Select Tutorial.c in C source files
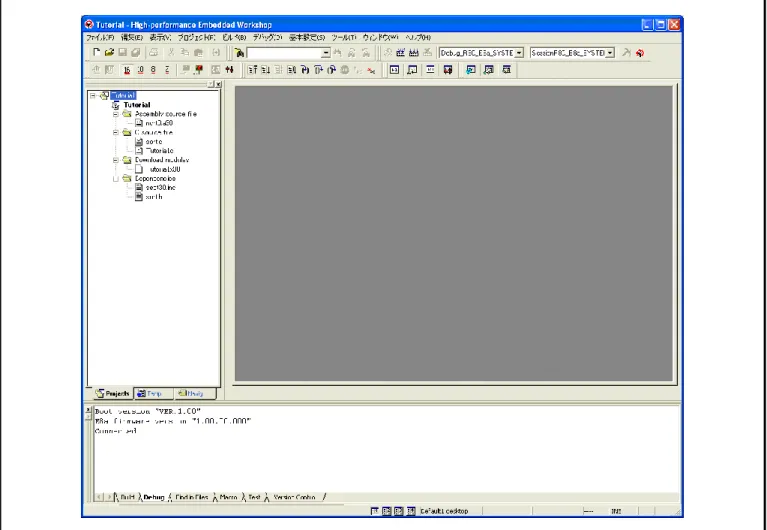Image resolution: width=767 pixels, height=530 pixels. (159, 151)
